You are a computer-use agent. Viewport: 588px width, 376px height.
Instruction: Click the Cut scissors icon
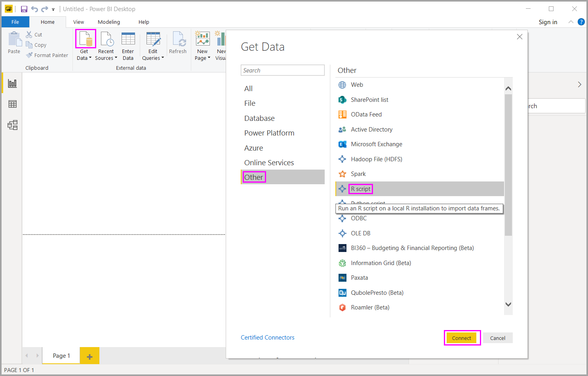pos(29,34)
